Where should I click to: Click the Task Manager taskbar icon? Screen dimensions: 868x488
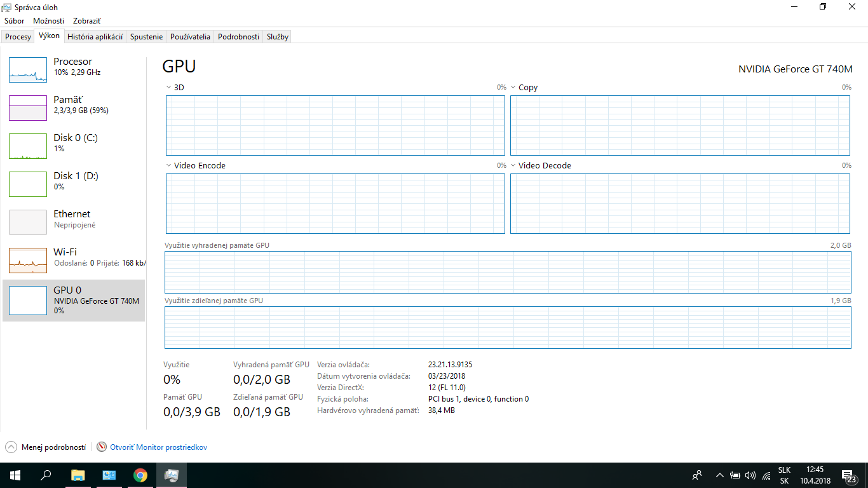tap(172, 475)
